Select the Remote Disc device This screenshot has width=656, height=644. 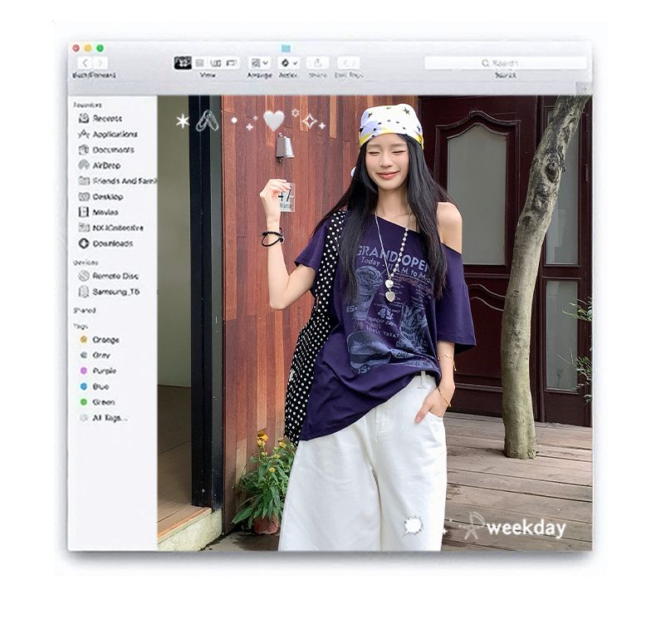tap(108, 276)
